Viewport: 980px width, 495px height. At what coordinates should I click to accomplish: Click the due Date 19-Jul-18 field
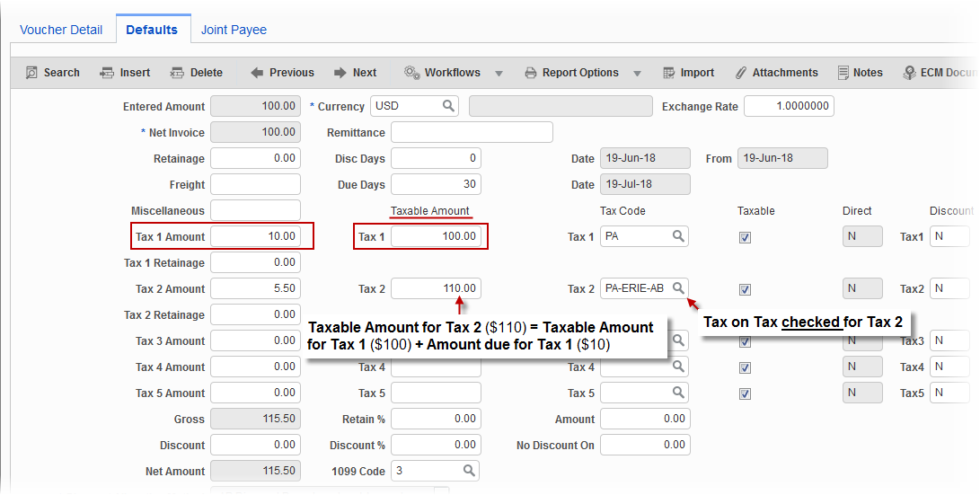(646, 184)
